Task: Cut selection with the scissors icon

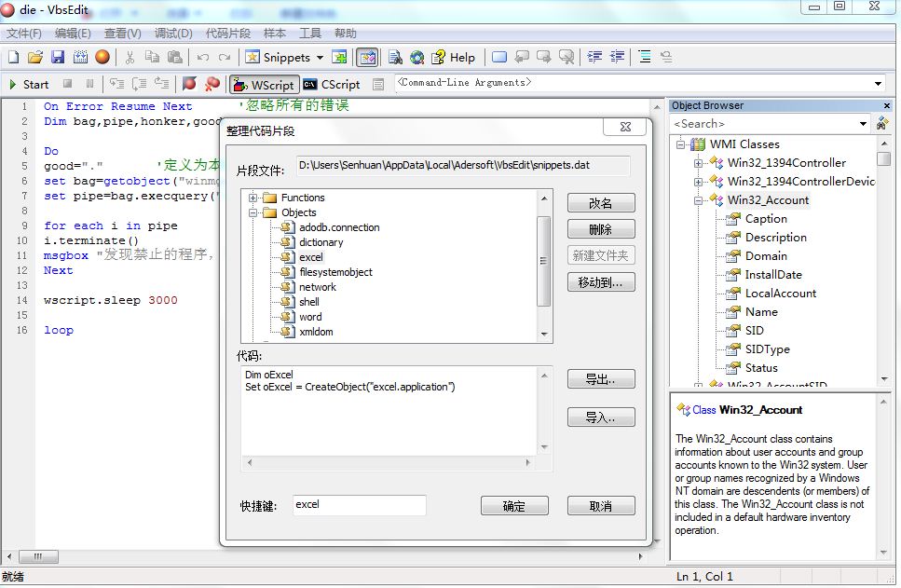Action: 130,57
